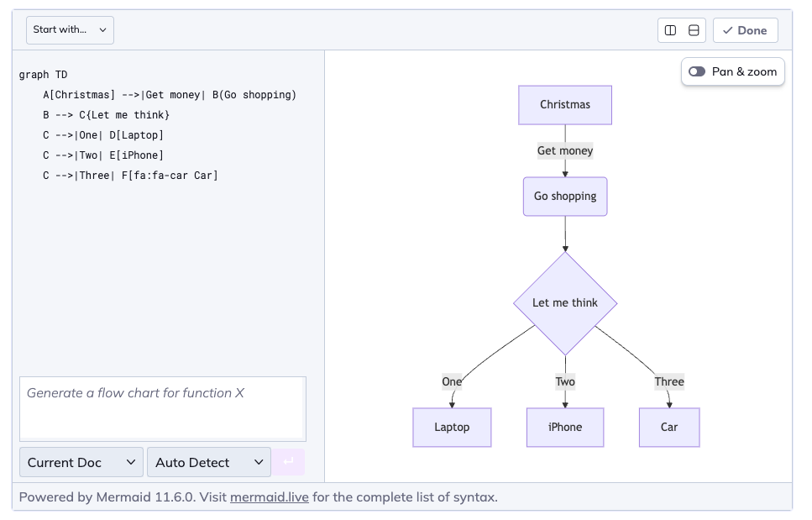Image resolution: width=812 pixels, height=520 pixels.
Task: Click the 'Get money' edge label
Action: click(x=565, y=151)
